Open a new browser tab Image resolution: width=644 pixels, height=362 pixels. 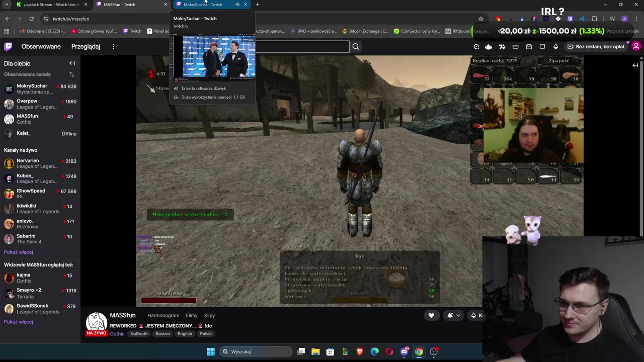click(x=258, y=5)
